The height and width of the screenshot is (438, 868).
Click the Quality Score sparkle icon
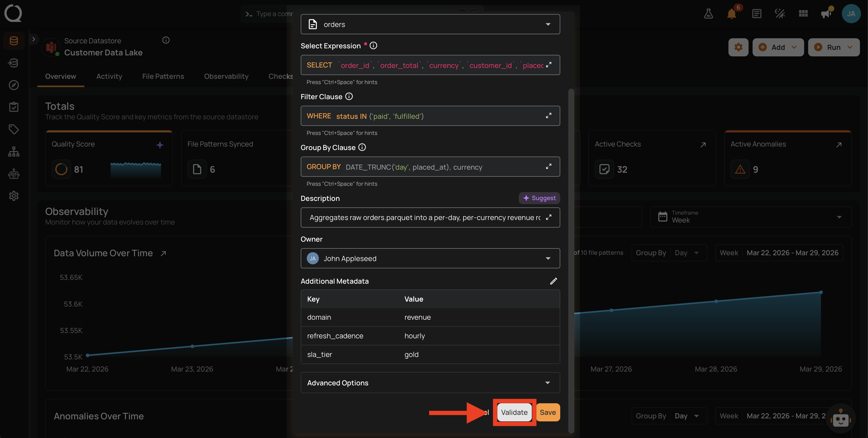point(160,145)
